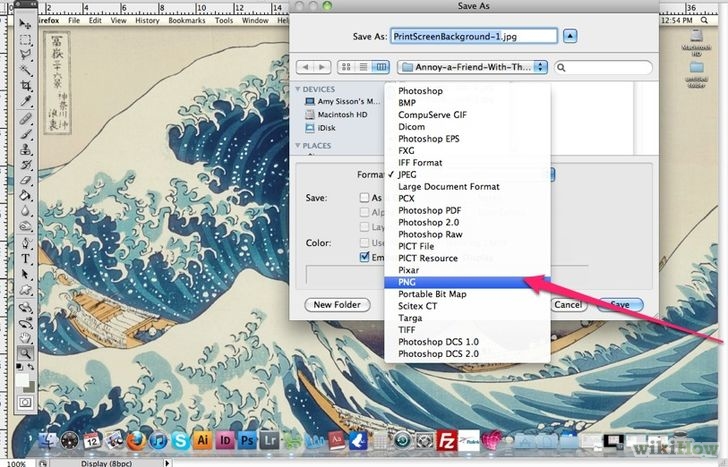
Task: Open the status bar arrow menu next to Display (8bpc)
Action: click(x=167, y=463)
